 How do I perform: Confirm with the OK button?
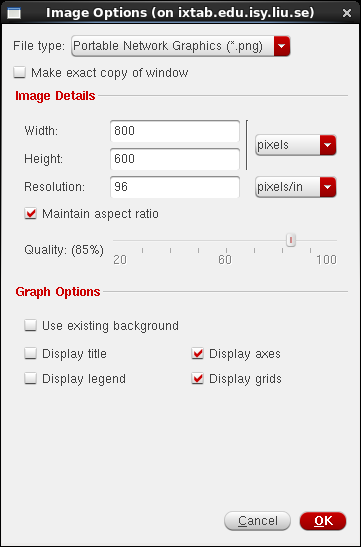[x=323, y=521]
